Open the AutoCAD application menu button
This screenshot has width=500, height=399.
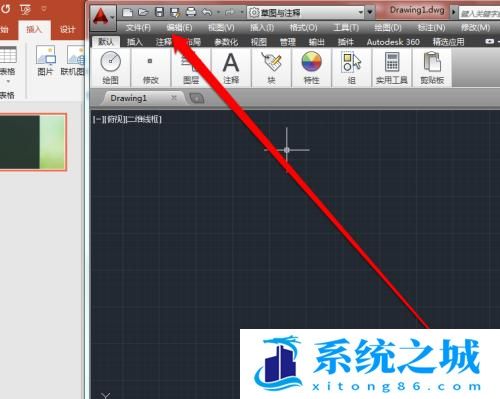click(103, 17)
